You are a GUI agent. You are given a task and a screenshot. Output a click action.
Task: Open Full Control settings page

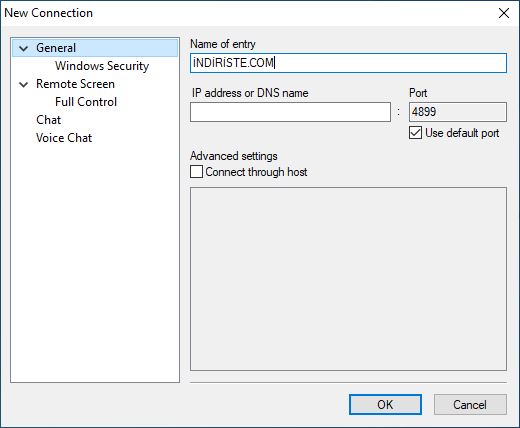pyautogui.click(x=86, y=102)
